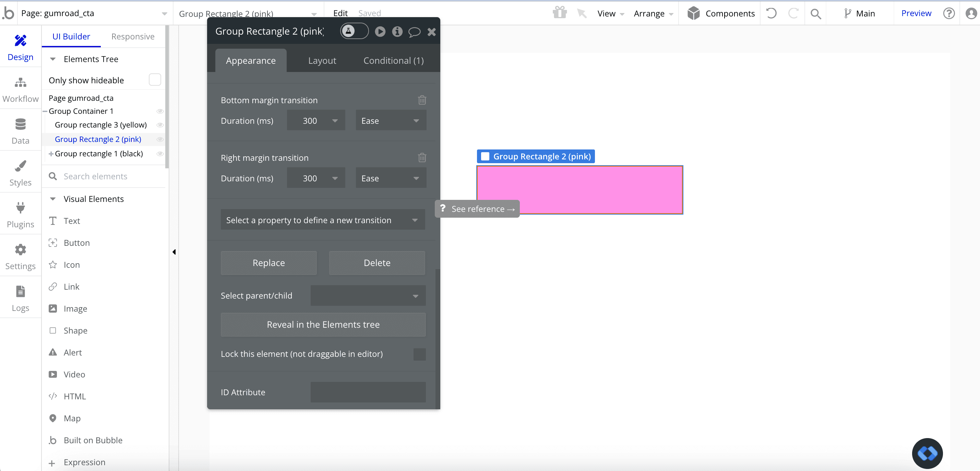The height and width of the screenshot is (471, 980).
Task: Click the Reveal in the Elements tree button
Action: click(x=323, y=325)
